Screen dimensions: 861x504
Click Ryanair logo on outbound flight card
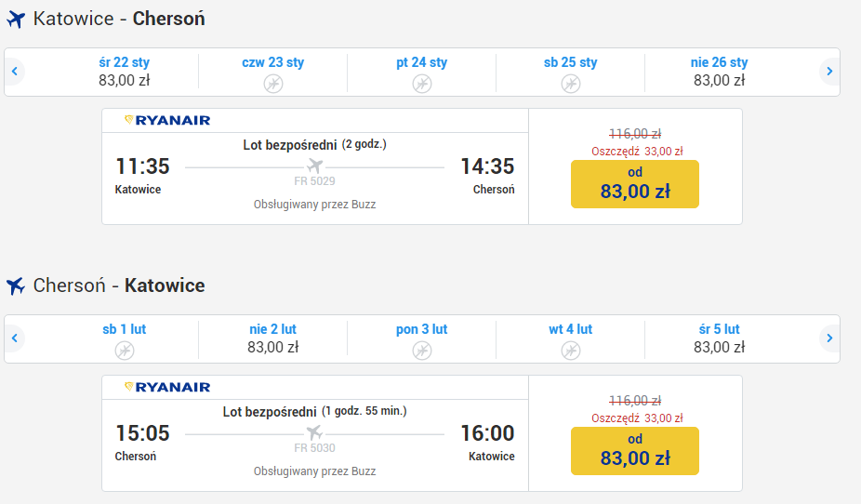(x=167, y=120)
